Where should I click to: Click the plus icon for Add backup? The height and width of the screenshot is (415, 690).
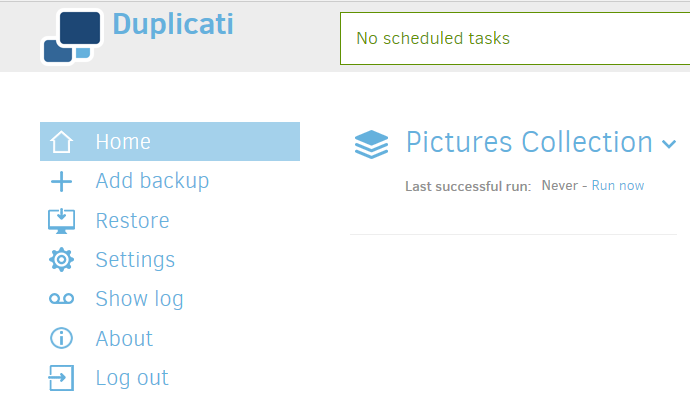[x=62, y=181]
